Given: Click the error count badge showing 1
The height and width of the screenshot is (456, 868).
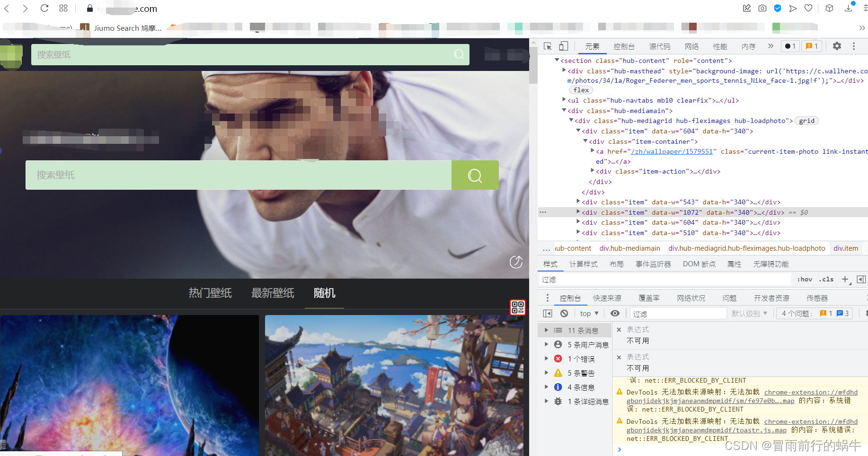Looking at the screenshot, I should tap(790, 46).
